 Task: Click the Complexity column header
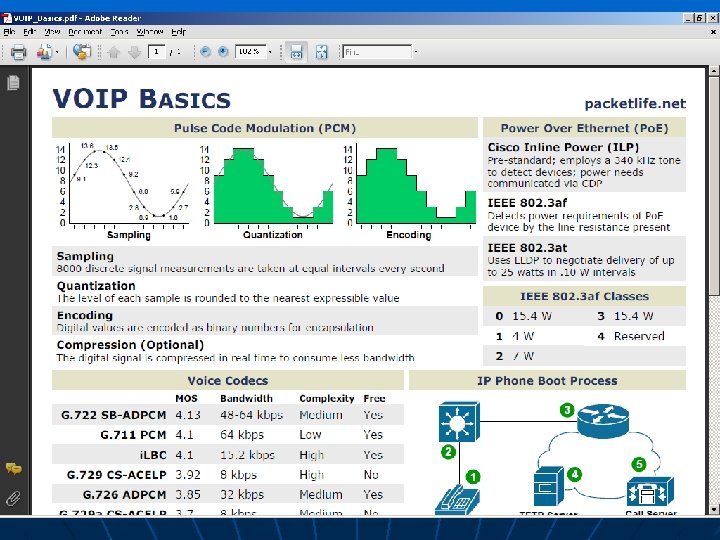click(327, 399)
